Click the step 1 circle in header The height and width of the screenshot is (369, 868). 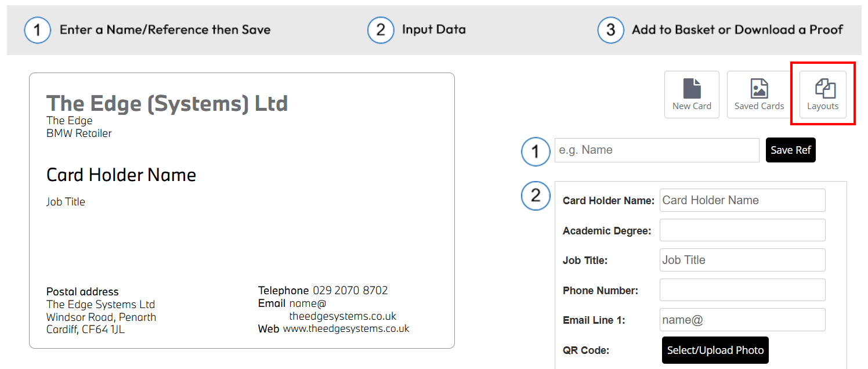[x=37, y=30]
